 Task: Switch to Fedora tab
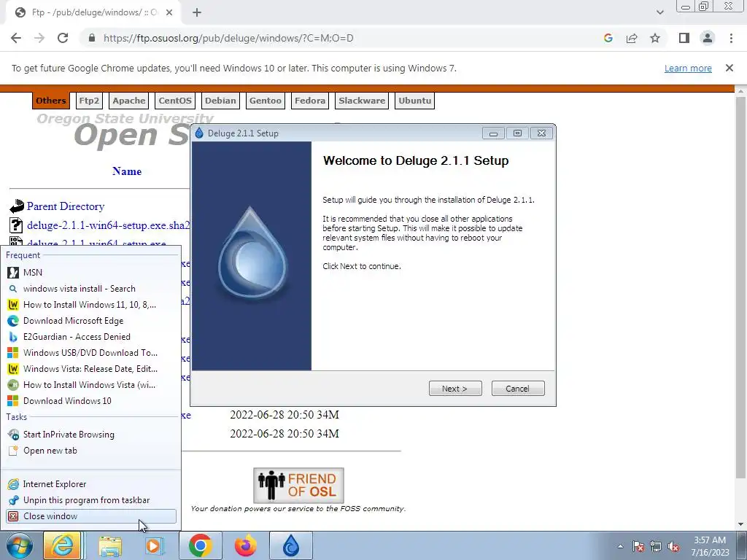point(309,101)
